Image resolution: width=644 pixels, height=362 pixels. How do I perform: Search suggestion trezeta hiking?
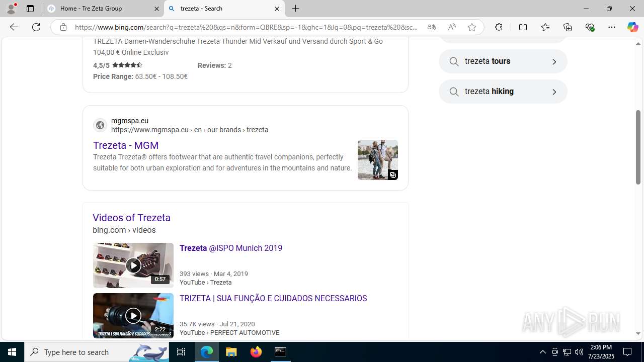(503, 92)
